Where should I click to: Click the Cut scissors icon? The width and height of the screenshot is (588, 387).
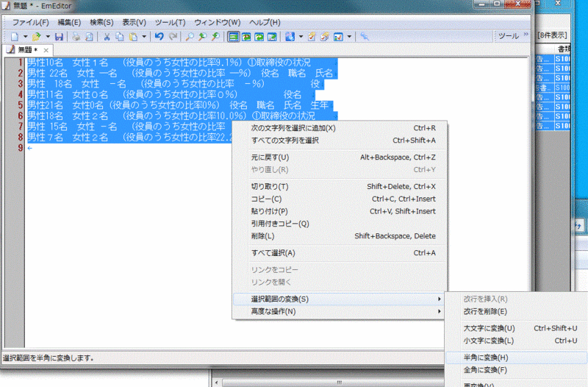coord(107,37)
